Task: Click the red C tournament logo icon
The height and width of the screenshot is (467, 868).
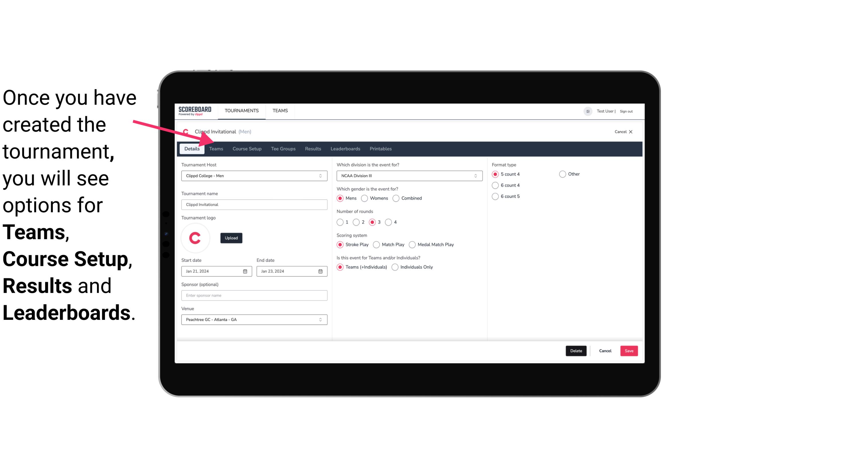Action: (x=196, y=237)
